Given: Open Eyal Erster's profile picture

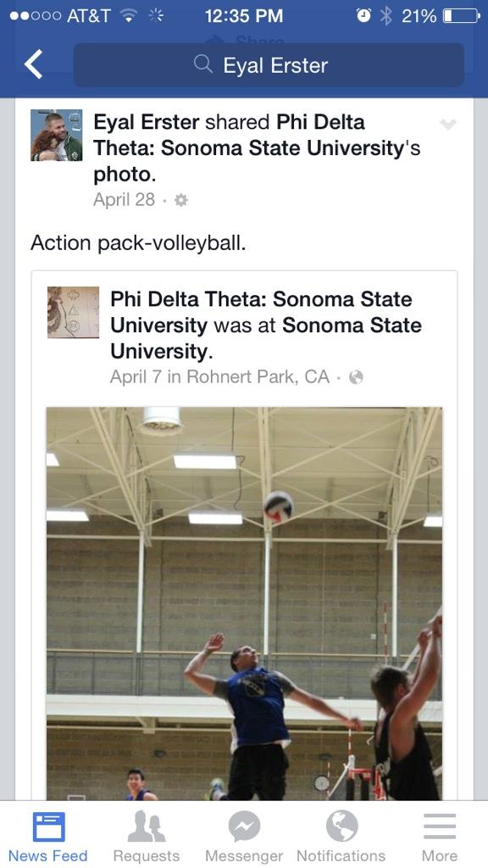Looking at the screenshot, I should click(x=57, y=135).
